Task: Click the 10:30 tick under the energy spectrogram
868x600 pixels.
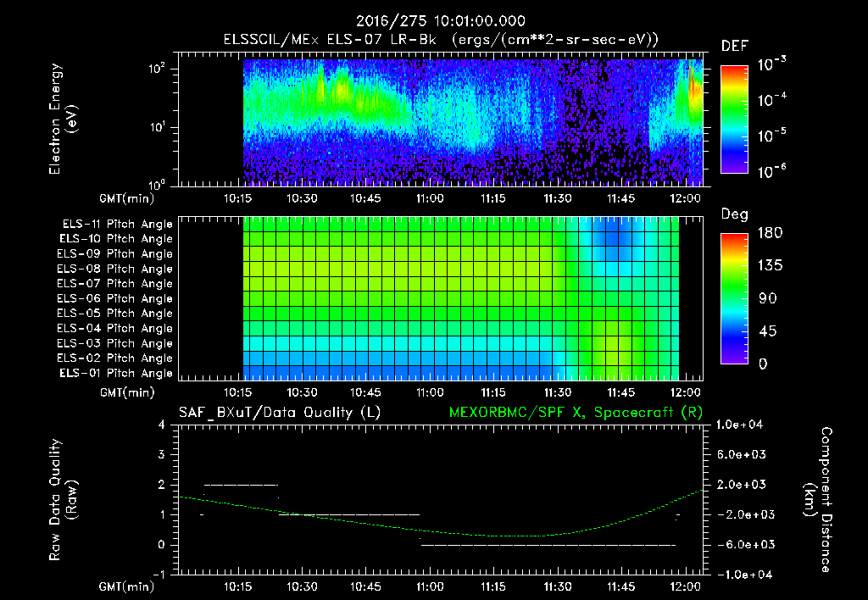Action: (x=302, y=198)
